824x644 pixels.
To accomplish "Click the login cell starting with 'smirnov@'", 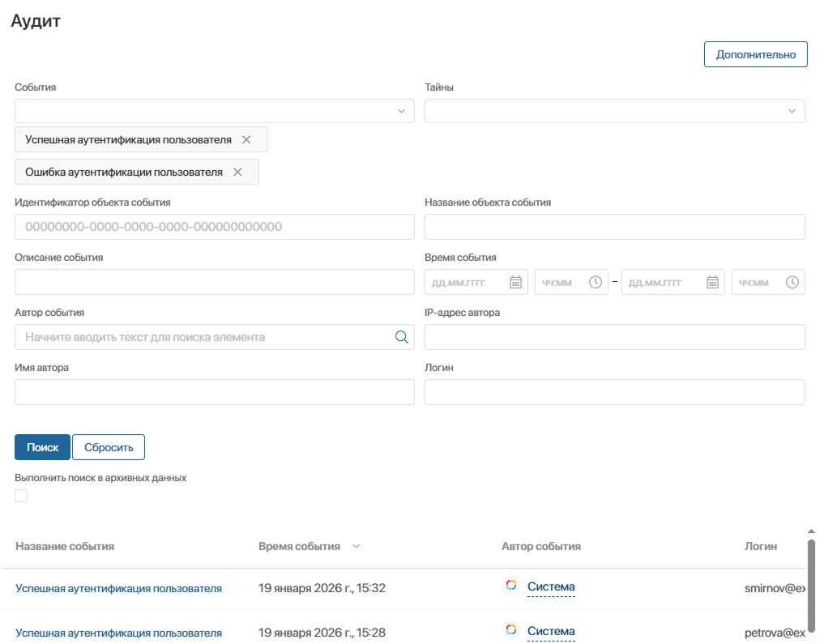I will click(775, 588).
